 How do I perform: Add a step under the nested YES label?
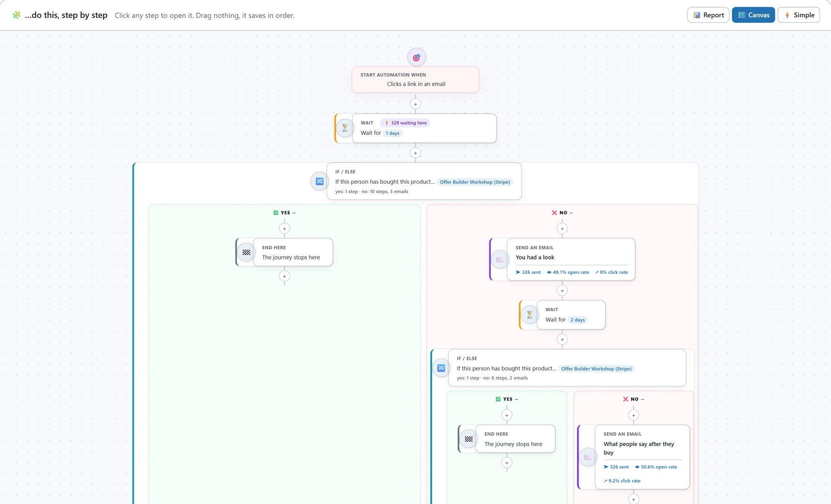pyautogui.click(x=507, y=415)
